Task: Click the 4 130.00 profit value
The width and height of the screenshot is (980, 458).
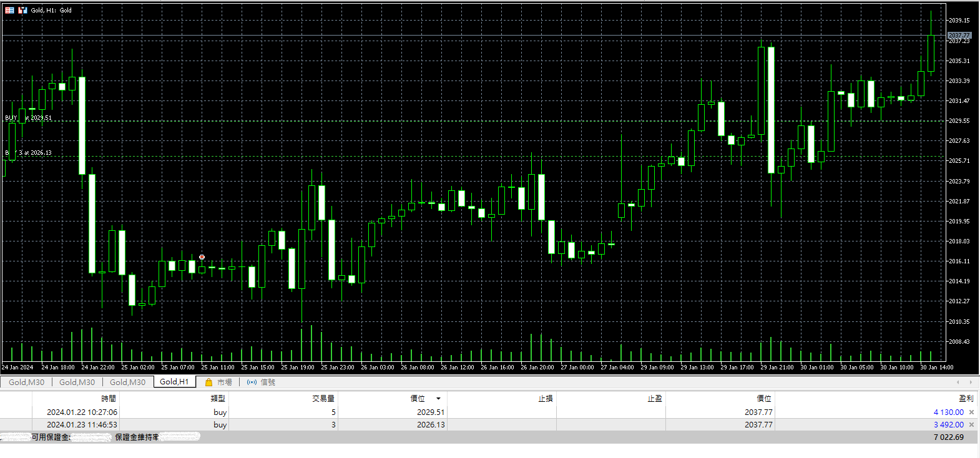Action: [948, 412]
